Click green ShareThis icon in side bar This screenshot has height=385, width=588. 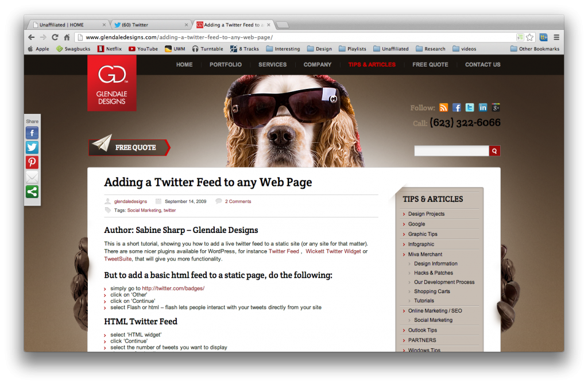32,192
